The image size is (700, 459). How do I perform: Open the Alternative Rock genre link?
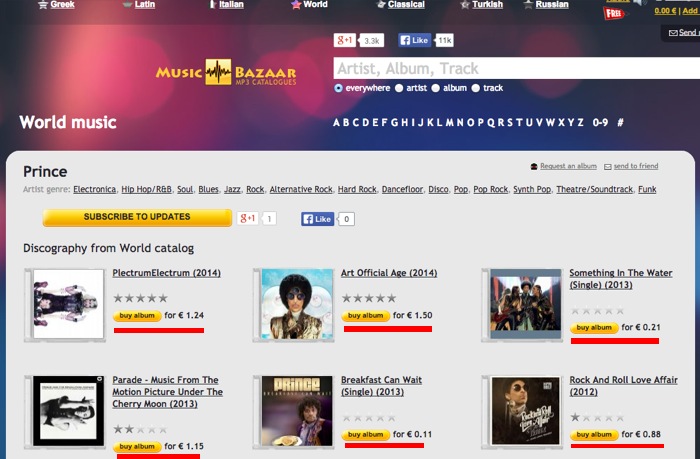click(x=301, y=189)
